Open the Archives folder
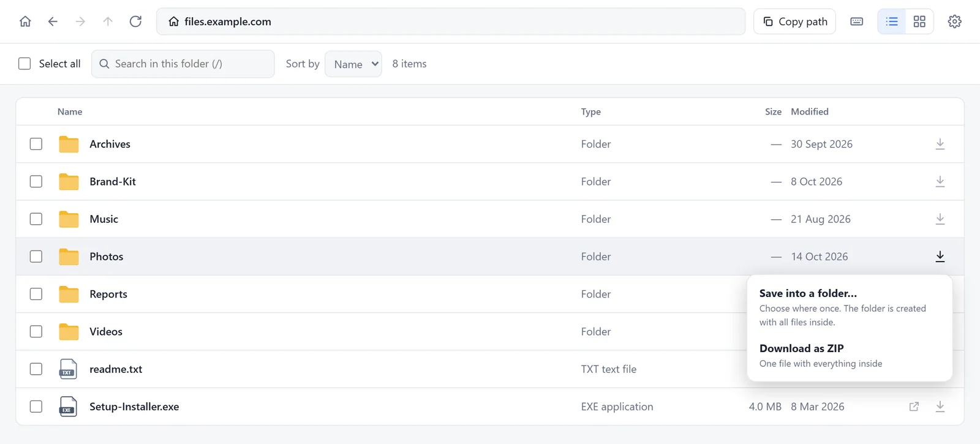Viewport: 980px width, 444px height. (x=110, y=144)
